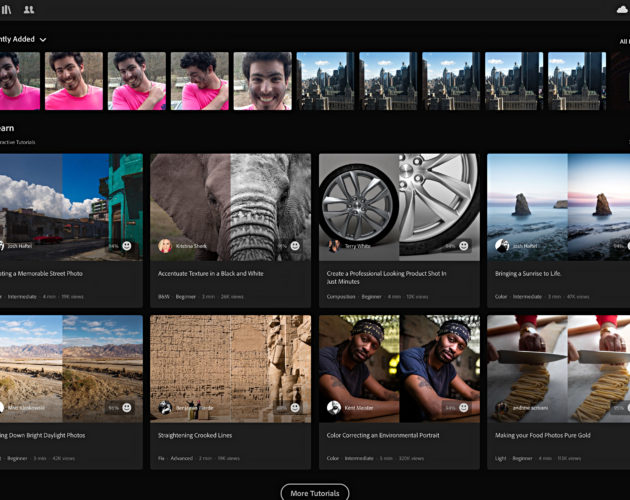Open Memorable Street Photo tutorial title
The height and width of the screenshot is (500, 630).
point(41,273)
